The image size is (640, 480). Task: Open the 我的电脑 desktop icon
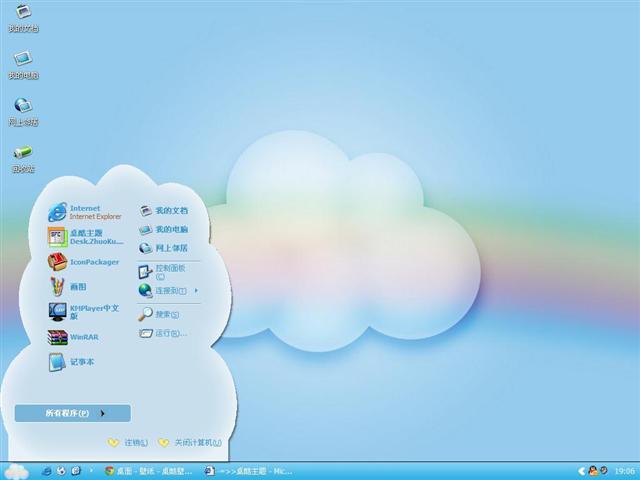(x=23, y=65)
